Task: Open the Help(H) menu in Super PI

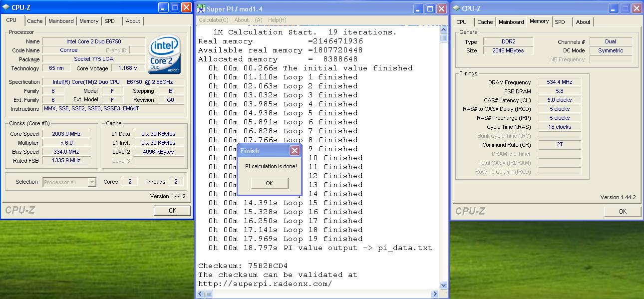Action: point(277,20)
